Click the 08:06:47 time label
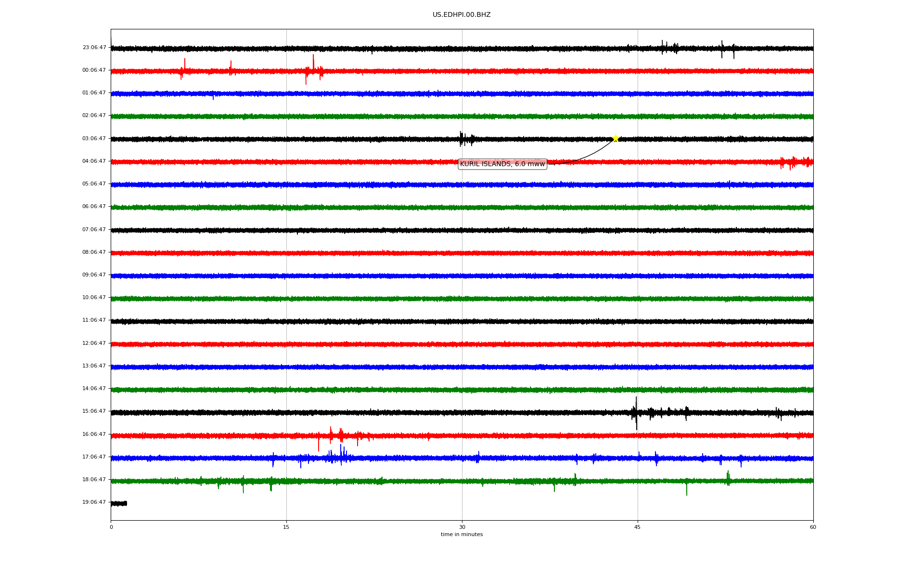The image size is (924, 578). click(94, 252)
